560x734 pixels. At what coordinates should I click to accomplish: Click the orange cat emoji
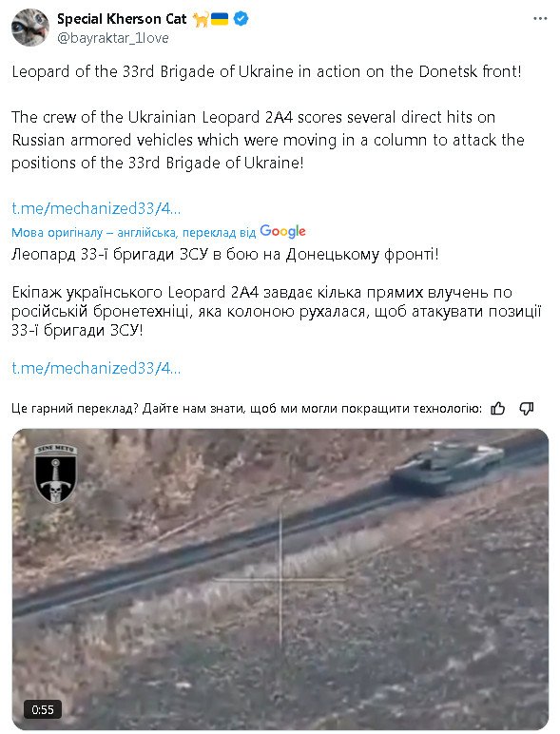click(201, 19)
